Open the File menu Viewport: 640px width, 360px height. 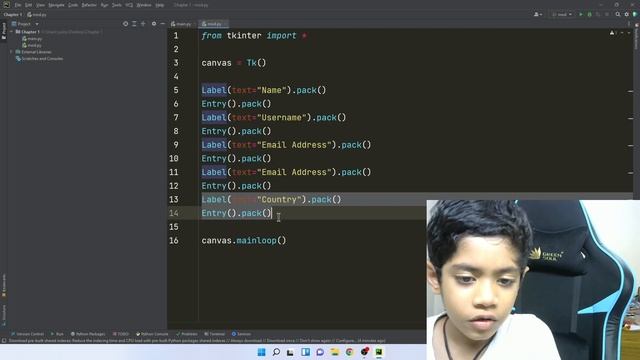pos(18,5)
